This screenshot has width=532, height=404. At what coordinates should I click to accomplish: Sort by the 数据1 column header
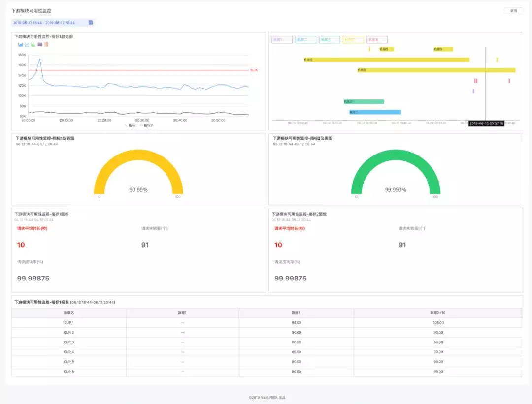182,313
